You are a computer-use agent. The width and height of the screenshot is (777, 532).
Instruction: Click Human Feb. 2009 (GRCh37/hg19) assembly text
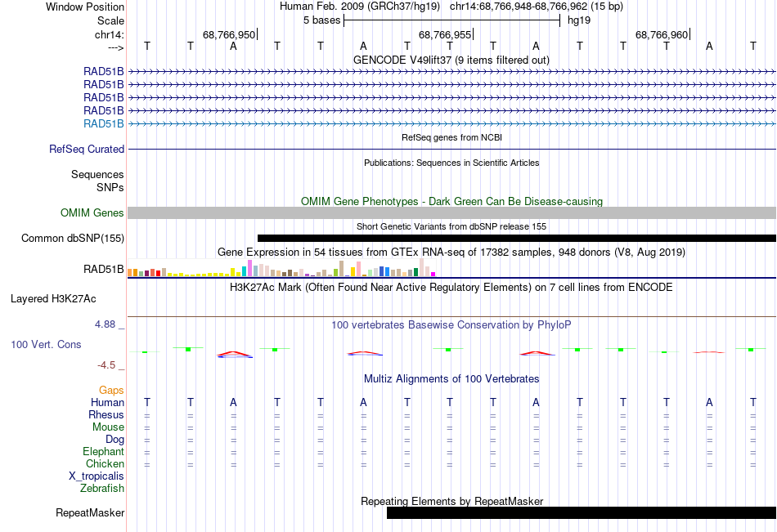pyautogui.click(x=360, y=7)
